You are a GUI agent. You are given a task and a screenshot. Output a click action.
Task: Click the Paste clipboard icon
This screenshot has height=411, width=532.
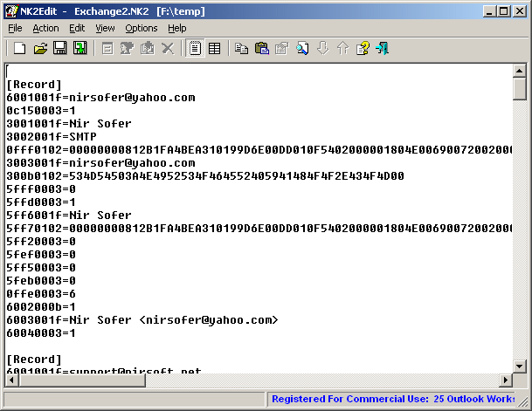(261, 48)
